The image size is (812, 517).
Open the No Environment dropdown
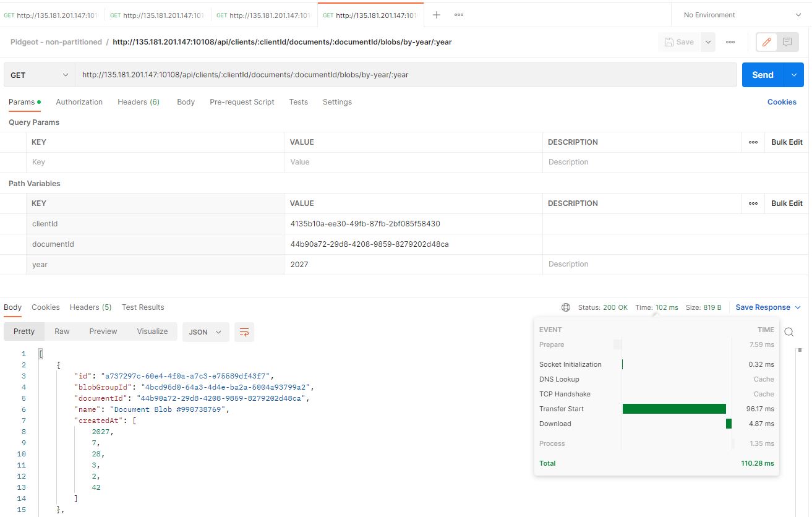[741, 15]
